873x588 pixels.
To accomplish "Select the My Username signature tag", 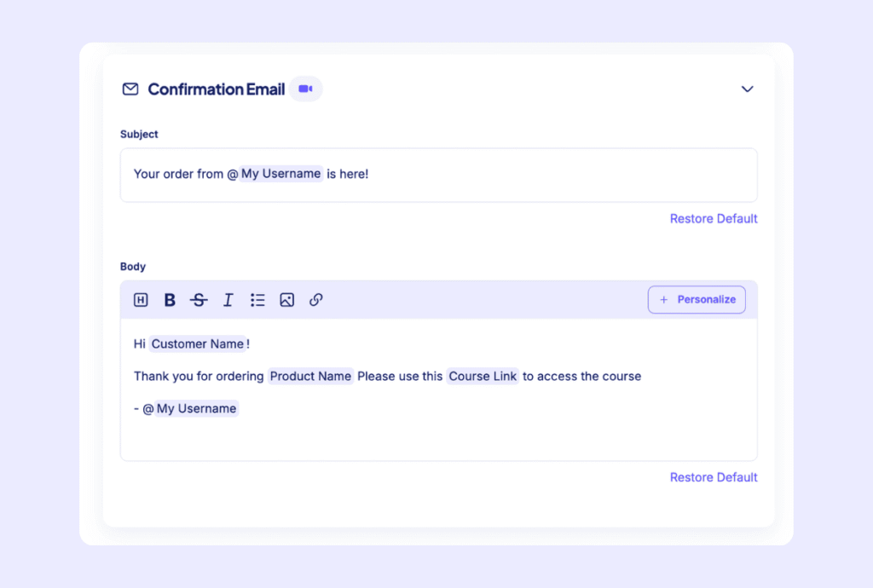I will coord(196,408).
